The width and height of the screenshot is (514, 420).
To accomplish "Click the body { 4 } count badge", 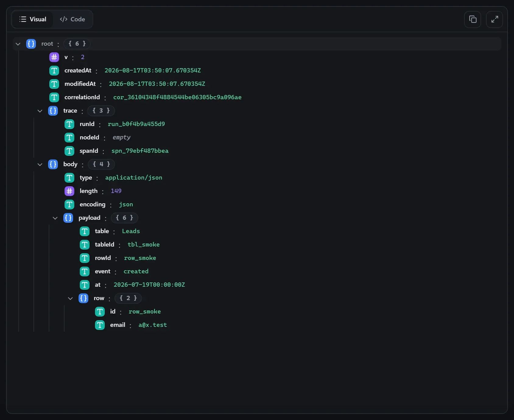I will point(101,164).
